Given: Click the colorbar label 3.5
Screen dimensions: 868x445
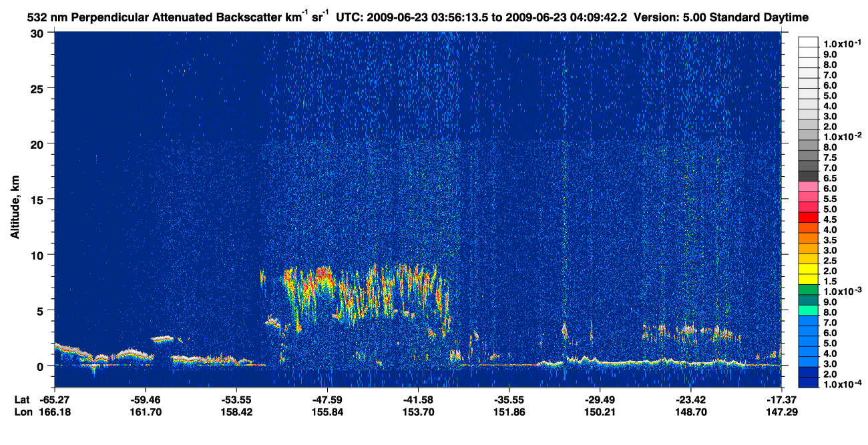Looking at the screenshot, I should 830,240.
